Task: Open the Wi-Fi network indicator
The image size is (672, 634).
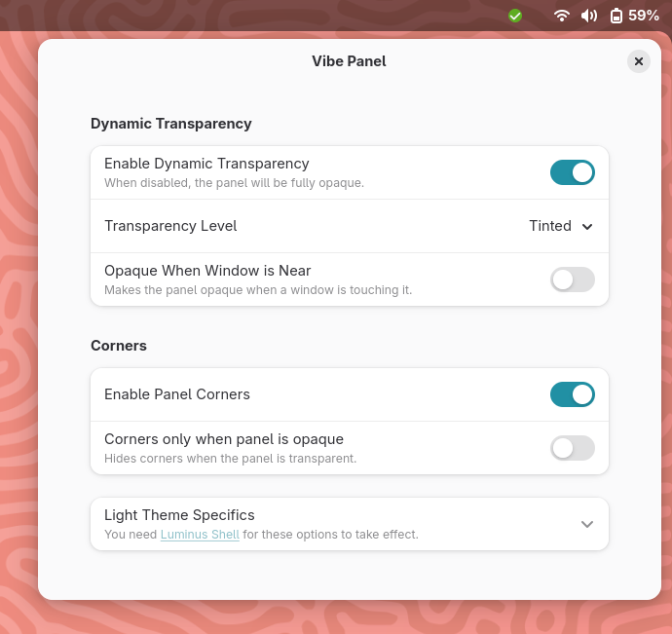Action: pos(561,16)
